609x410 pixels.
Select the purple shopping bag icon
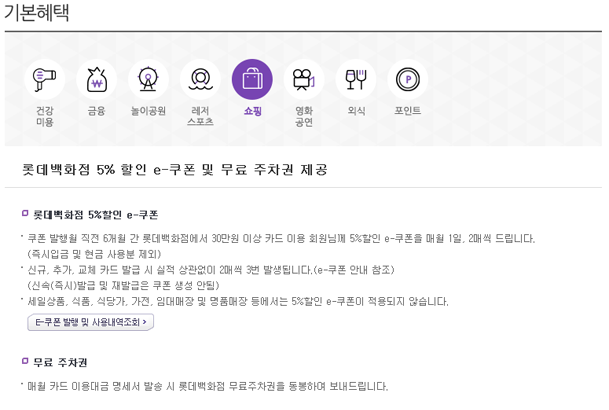click(252, 79)
